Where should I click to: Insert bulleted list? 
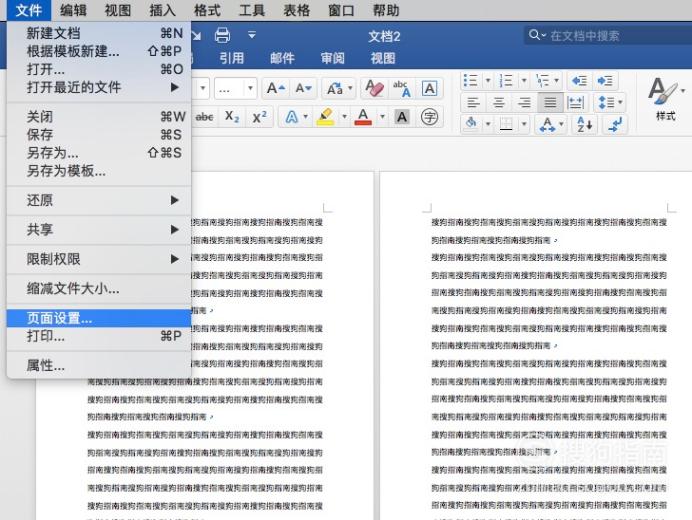coord(470,81)
